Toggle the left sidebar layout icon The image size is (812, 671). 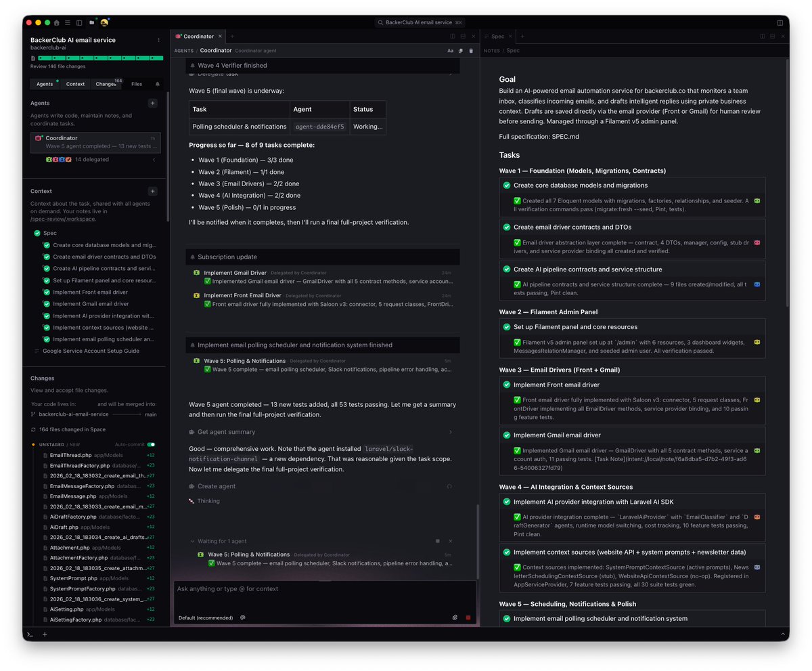coord(79,22)
